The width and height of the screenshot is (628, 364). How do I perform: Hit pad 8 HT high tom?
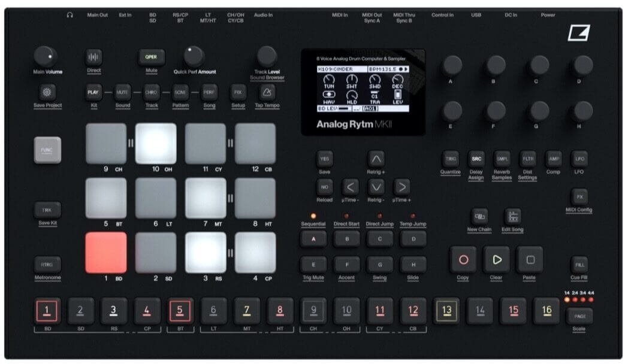point(255,198)
